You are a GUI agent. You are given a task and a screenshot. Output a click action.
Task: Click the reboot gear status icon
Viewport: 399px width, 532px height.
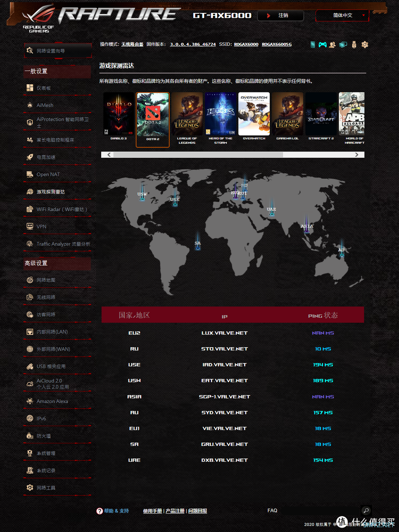(x=365, y=45)
